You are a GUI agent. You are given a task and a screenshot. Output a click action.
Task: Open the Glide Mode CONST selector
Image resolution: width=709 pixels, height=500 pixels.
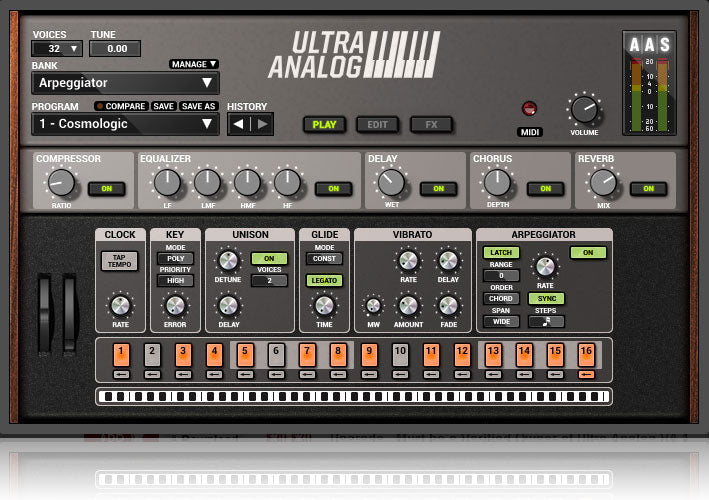pos(324,259)
